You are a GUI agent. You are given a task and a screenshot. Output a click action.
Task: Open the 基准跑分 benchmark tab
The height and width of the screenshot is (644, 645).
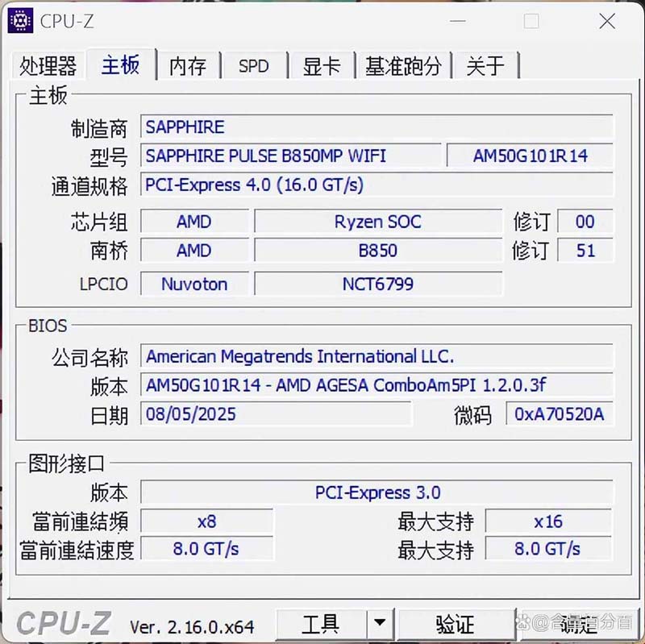tap(403, 66)
